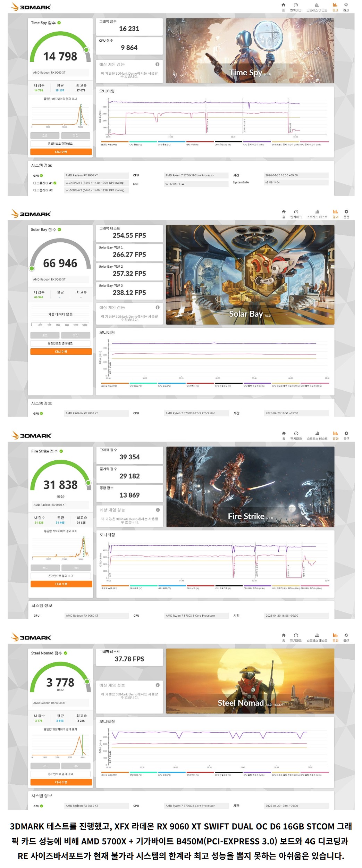
Task: Click green validation checkmark next to Fire Strike score
Action: click(61, 451)
